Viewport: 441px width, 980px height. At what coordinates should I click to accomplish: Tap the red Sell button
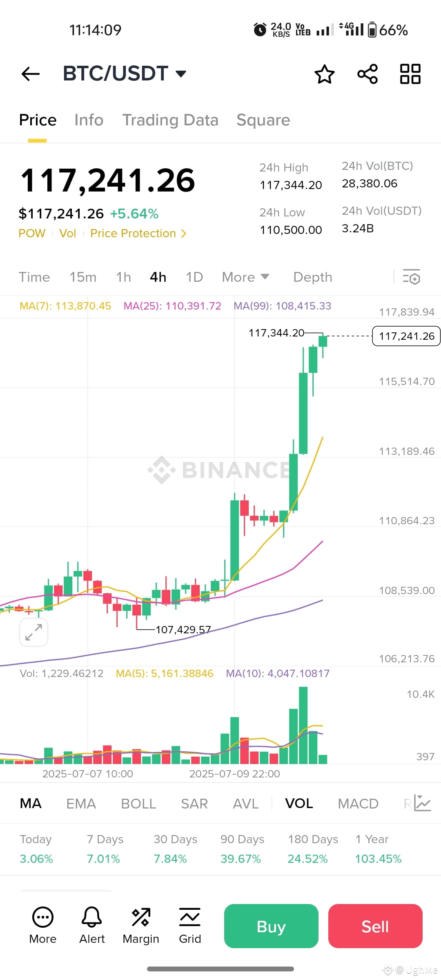(375, 926)
